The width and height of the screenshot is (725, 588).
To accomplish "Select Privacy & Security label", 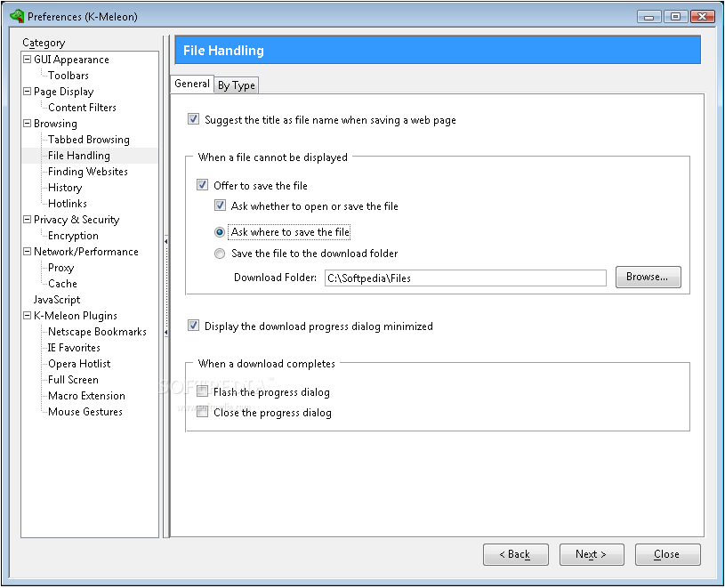I will coord(77,220).
